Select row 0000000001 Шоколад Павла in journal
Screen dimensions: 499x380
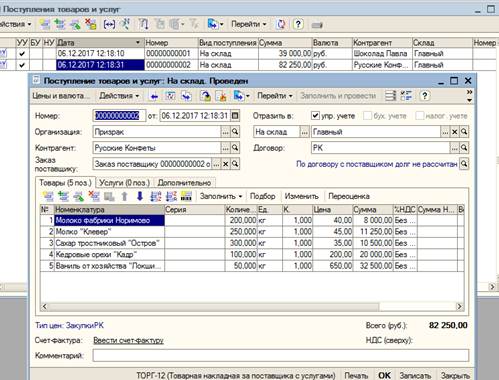point(249,53)
